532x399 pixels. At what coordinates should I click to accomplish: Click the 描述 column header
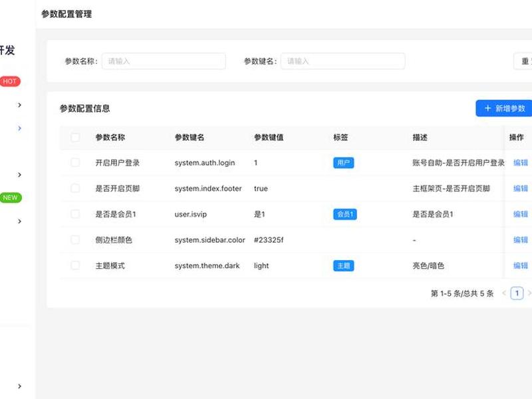420,138
